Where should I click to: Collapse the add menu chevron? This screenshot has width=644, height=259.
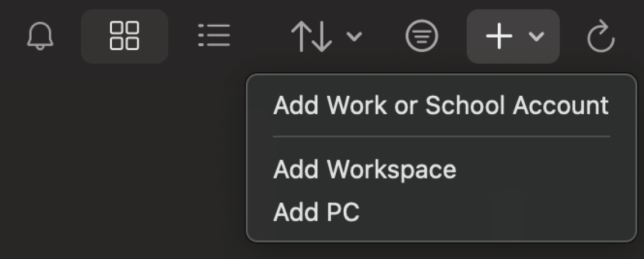coord(537,37)
